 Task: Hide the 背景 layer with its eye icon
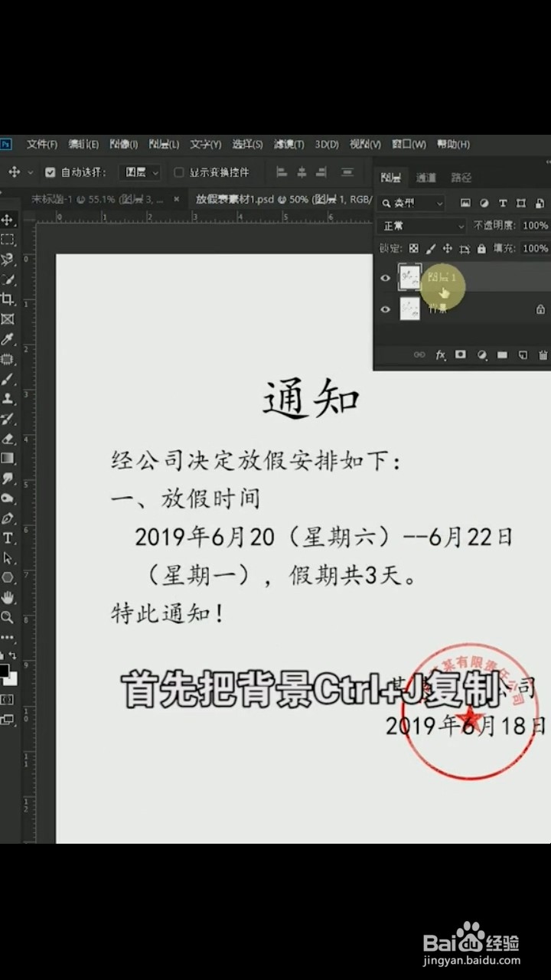click(x=386, y=309)
